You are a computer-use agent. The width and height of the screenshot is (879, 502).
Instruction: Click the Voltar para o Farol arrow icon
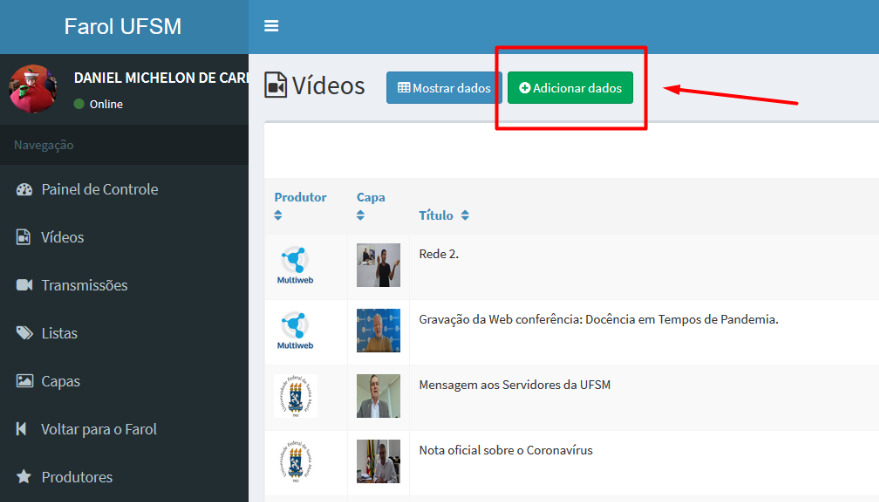(22, 430)
